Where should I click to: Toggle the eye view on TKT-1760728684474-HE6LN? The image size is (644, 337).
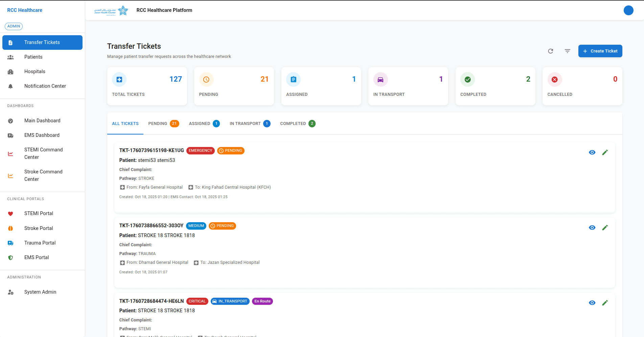592,303
